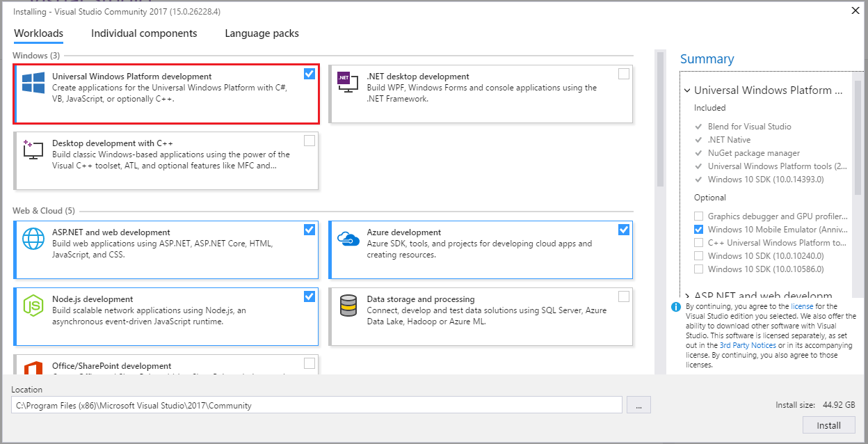Image resolution: width=868 pixels, height=444 pixels.
Task: Open the Language packs tab
Action: 262,33
